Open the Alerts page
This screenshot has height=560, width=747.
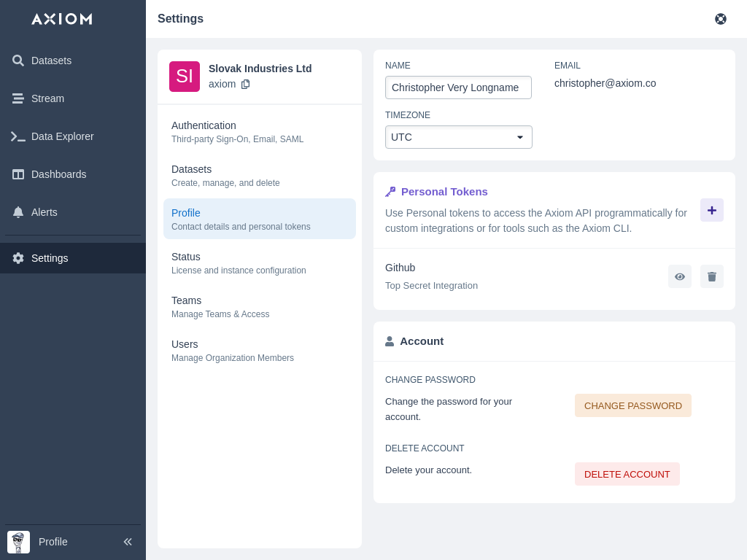click(44, 212)
